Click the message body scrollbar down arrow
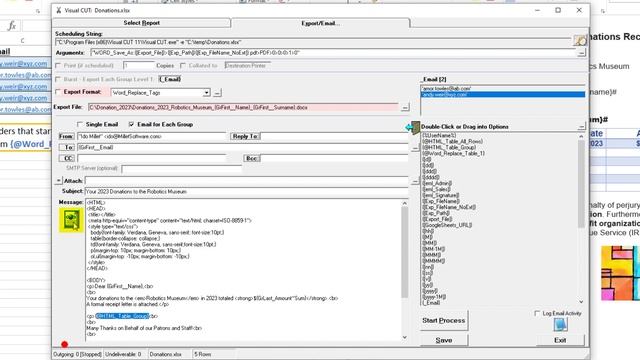 404,337
